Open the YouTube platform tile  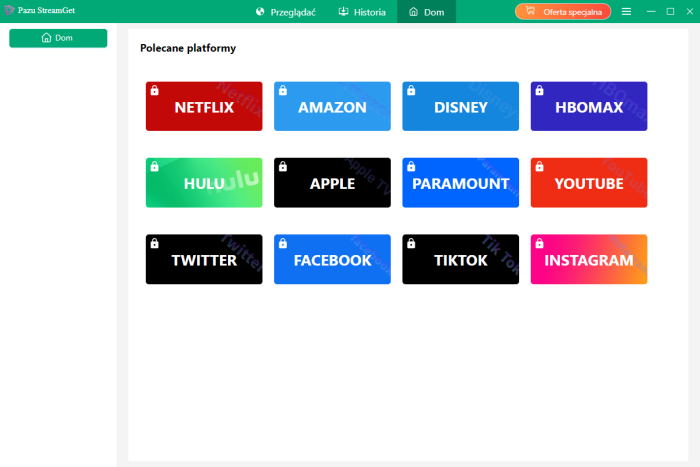(589, 183)
